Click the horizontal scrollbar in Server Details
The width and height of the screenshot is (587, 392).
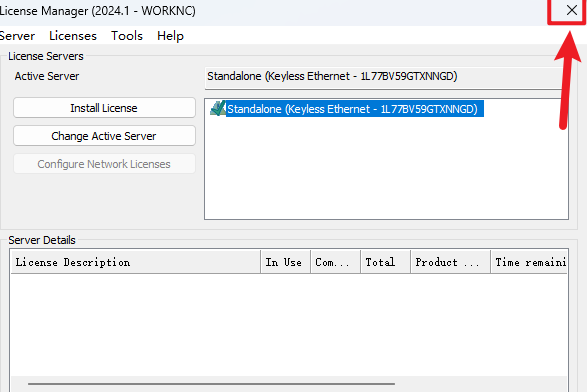(x=211, y=383)
